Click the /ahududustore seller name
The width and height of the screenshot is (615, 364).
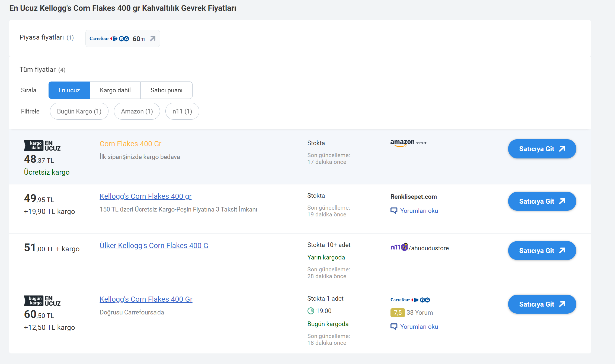pyautogui.click(x=429, y=248)
